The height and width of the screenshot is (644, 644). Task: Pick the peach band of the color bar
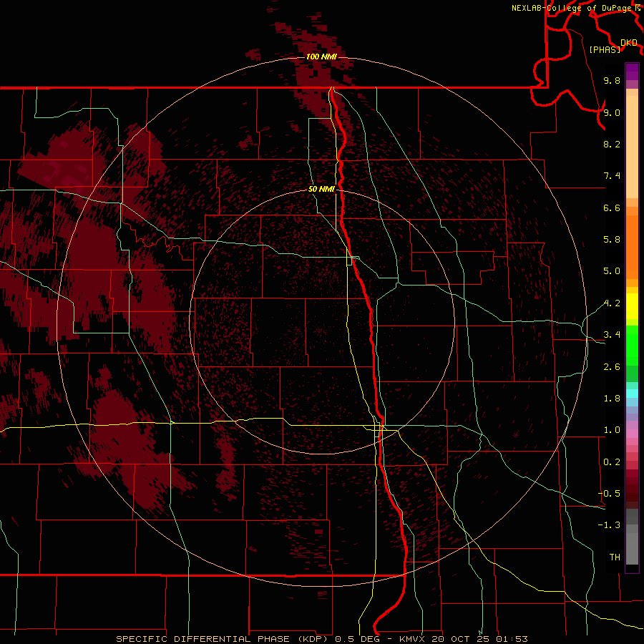pyautogui.click(x=632, y=146)
